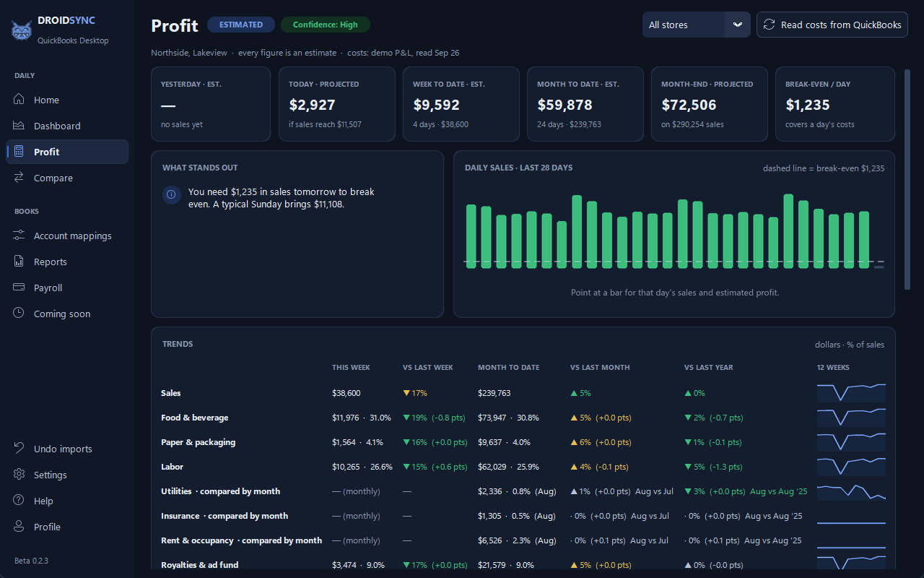Click the Payroll card icon
Screen dimensions: 924x578
pos(19,288)
